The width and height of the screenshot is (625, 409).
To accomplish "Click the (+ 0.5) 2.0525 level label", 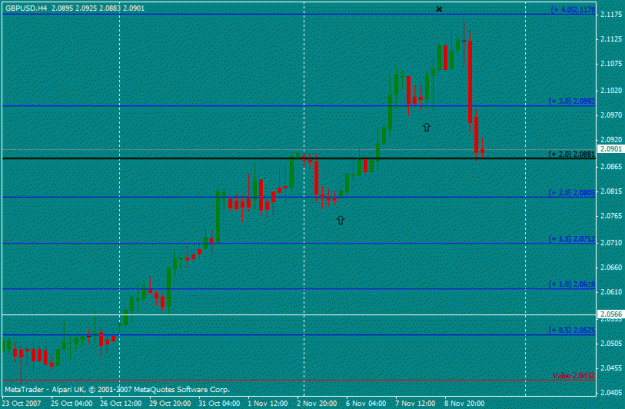I will pyautogui.click(x=572, y=330).
